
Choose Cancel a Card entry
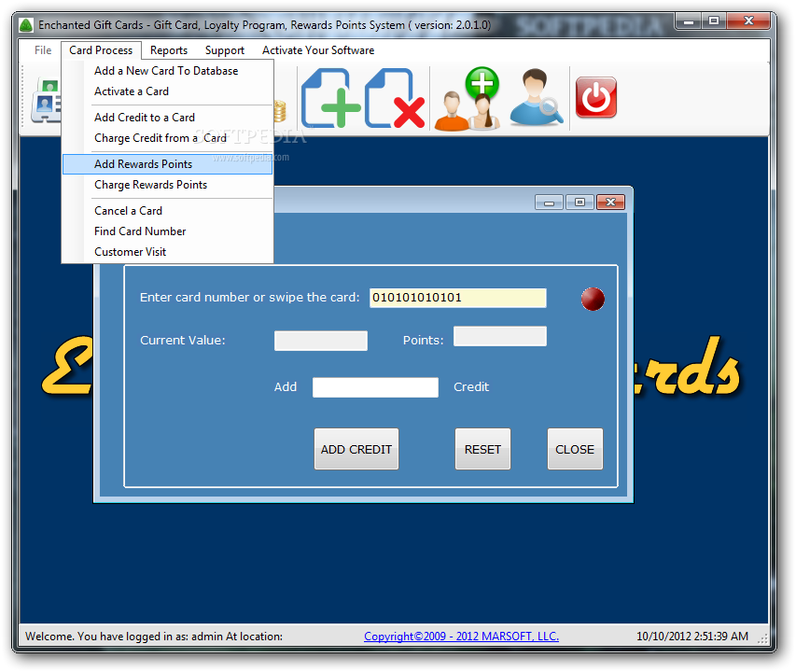pos(167,211)
